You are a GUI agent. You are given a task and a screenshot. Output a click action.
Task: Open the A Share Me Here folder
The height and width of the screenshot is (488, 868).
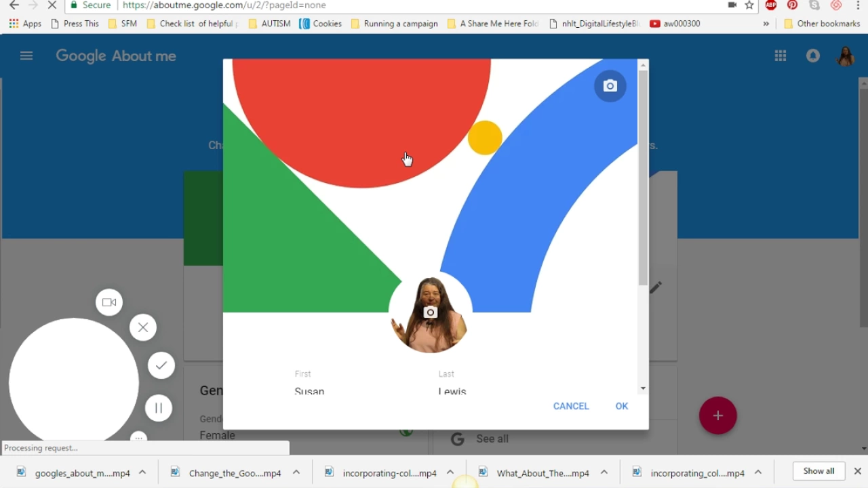[x=493, y=24]
